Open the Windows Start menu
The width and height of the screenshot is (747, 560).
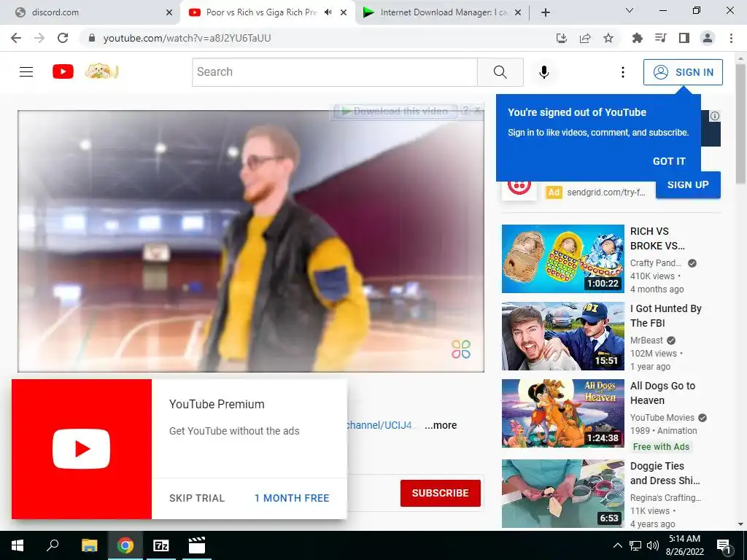[18, 545]
